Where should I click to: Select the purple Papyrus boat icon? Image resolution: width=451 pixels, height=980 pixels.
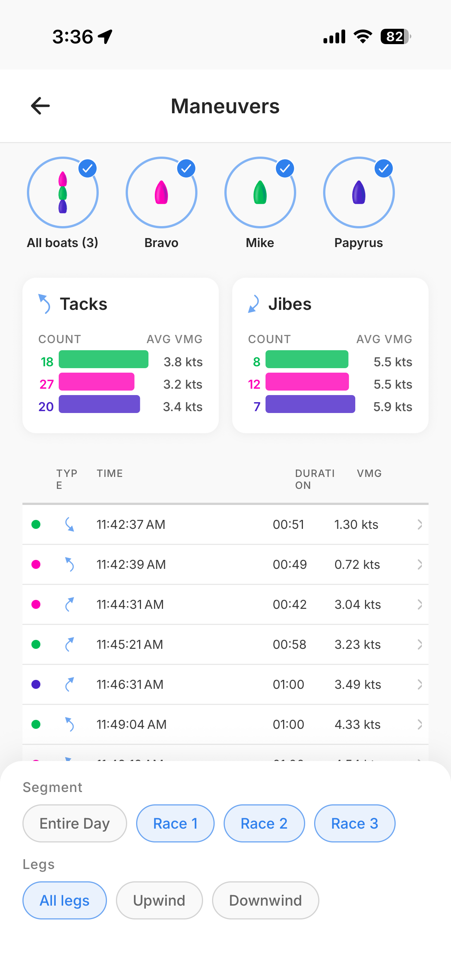point(359,192)
